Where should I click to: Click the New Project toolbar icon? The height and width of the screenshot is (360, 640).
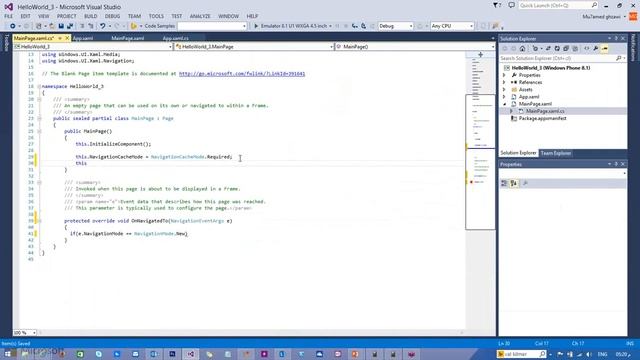point(39,26)
